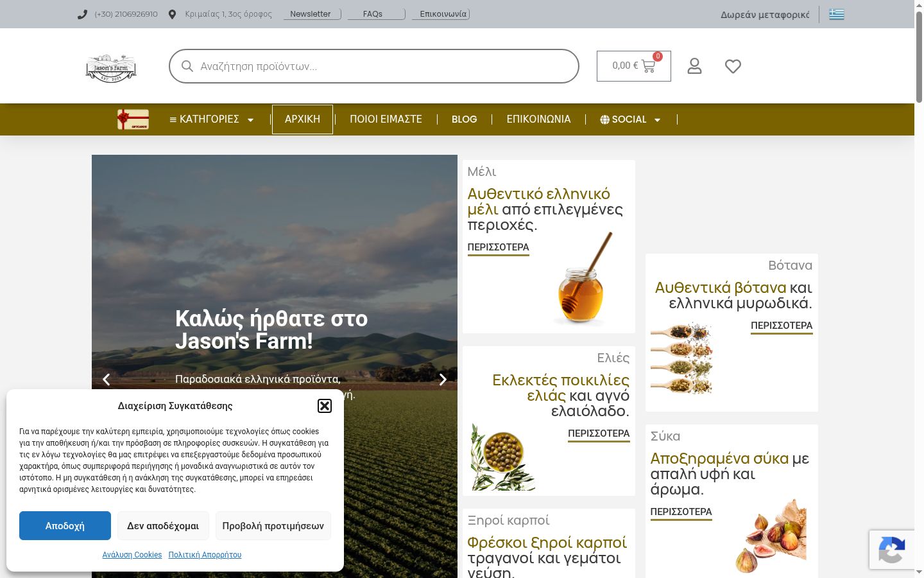
Task: Click phone number (+30) 2106926910
Action: coord(126,14)
